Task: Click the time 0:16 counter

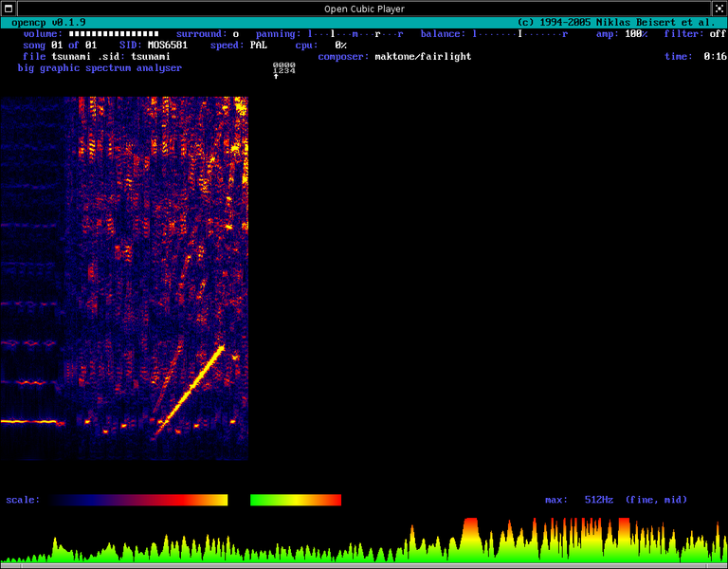Action: (715, 57)
